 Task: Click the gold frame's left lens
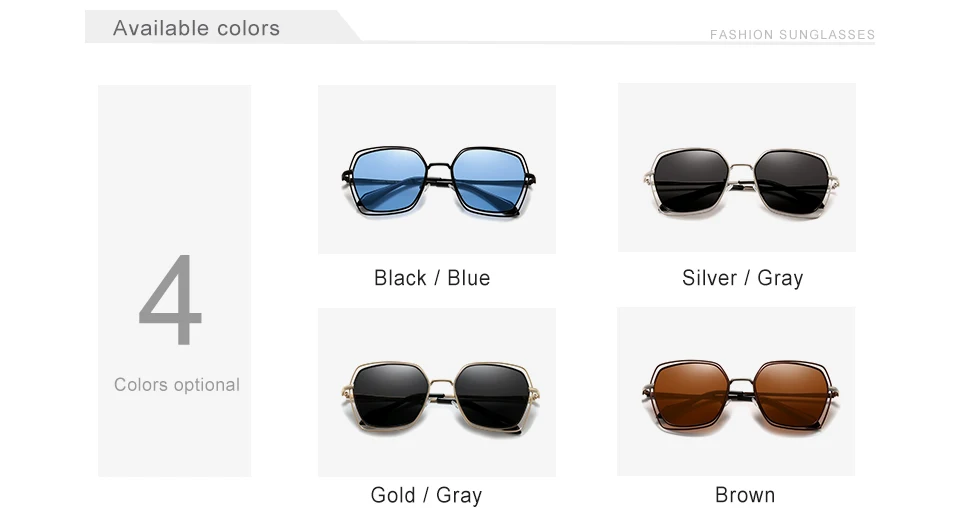click(x=391, y=395)
